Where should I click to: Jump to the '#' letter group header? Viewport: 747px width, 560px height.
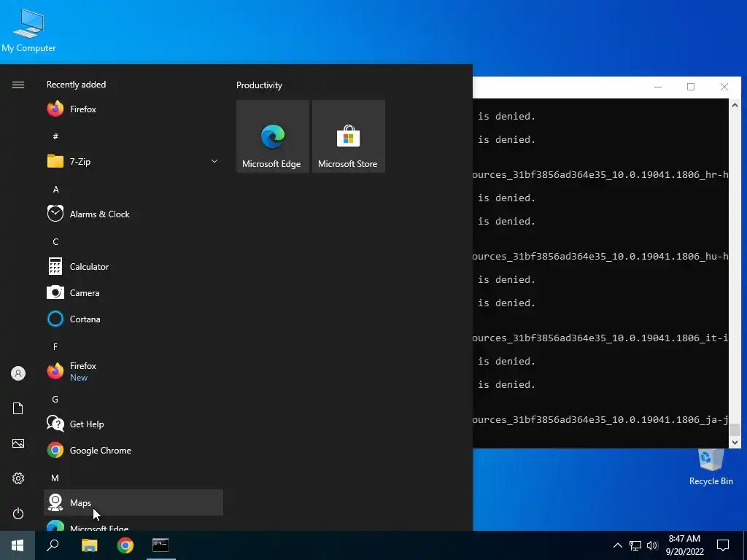pyautogui.click(x=55, y=136)
